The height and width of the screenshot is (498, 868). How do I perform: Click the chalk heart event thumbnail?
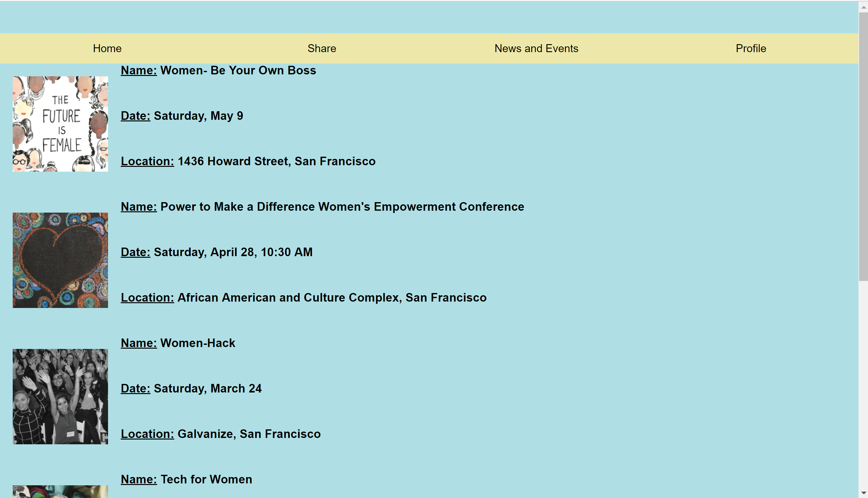click(x=60, y=260)
